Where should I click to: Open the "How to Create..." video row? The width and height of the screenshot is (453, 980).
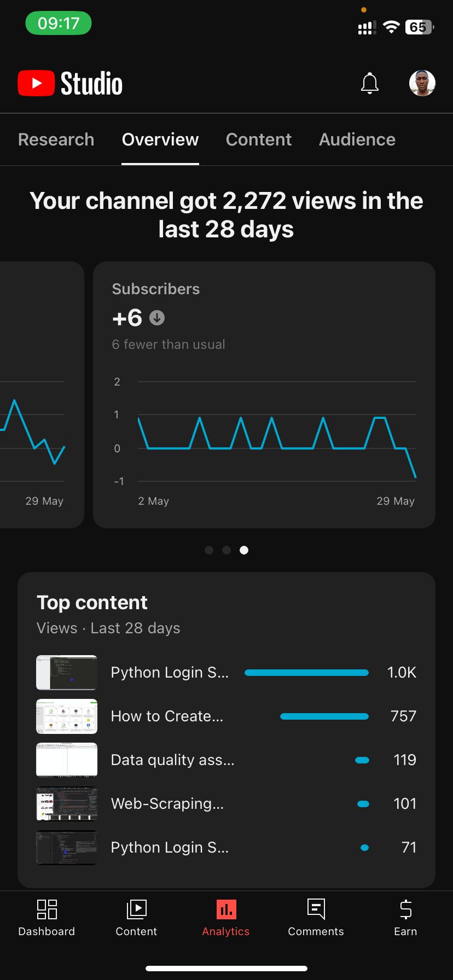pos(167,716)
